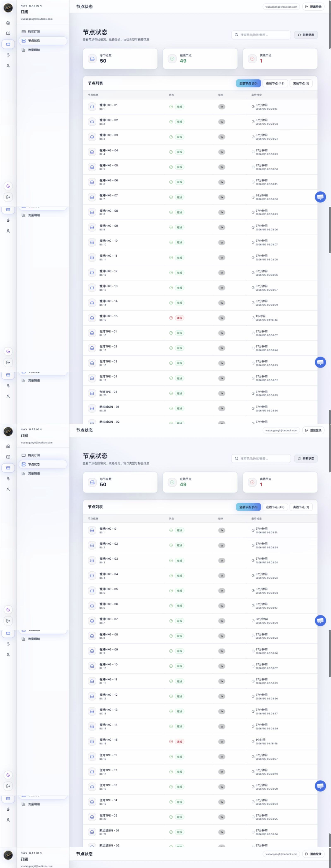Click 2026/8/3 04:16:46 timestamp in upper copy
Screen dimensions: 331x868
click(x=266, y=320)
